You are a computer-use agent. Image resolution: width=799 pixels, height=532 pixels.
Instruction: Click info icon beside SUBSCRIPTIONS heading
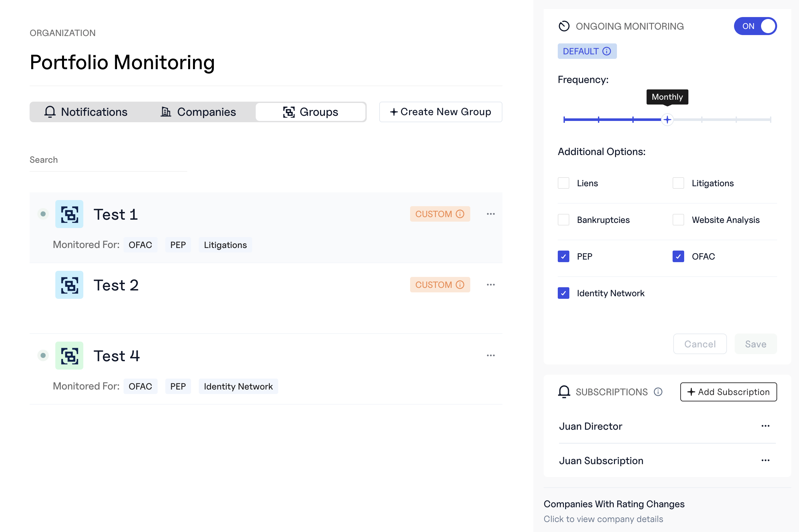[658, 392]
